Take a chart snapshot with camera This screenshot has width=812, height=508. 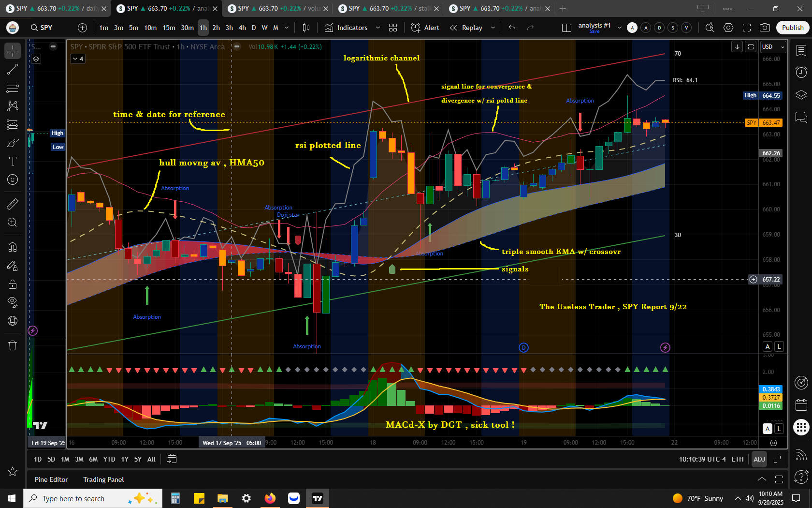click(x=765, y=28)
